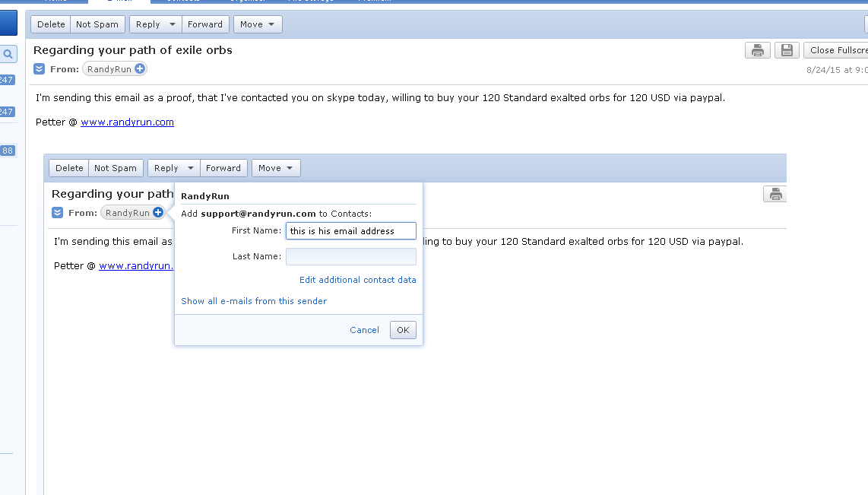
Task: Open Edit additional contact data link
Action: (357, 280)
